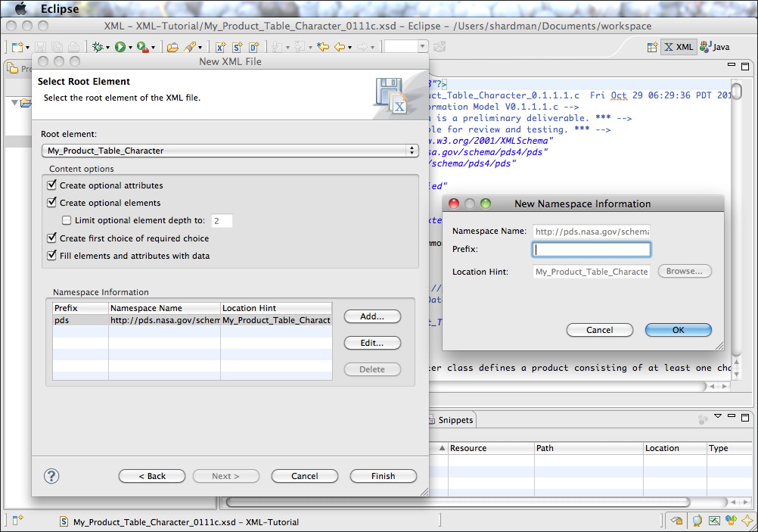Click Add... in Namespace Information

pos(372,316)
